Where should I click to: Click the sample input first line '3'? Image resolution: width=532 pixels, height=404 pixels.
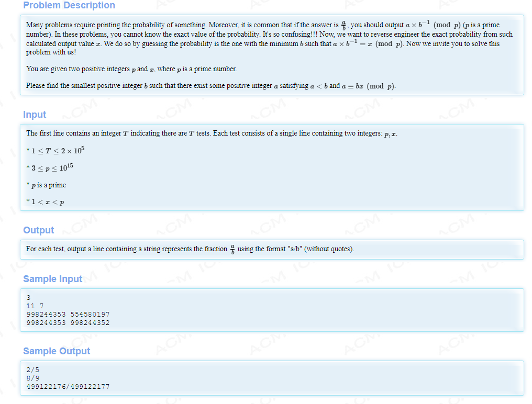coord(28,297)
